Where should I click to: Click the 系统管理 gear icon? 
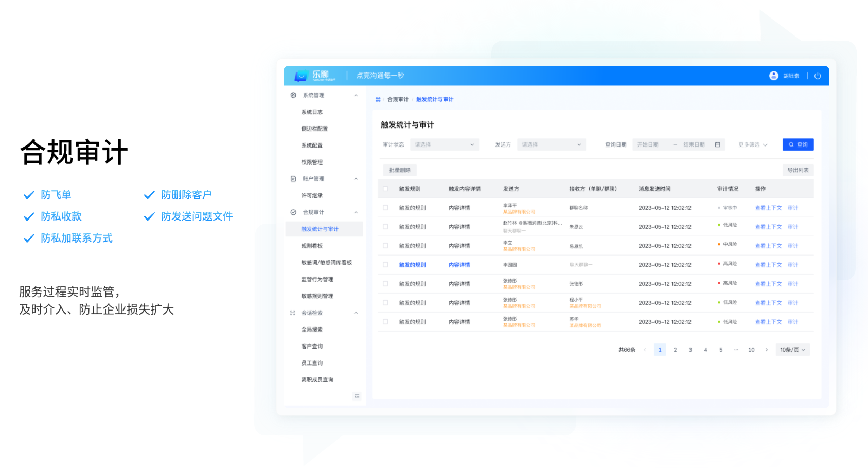coord(293,95)
